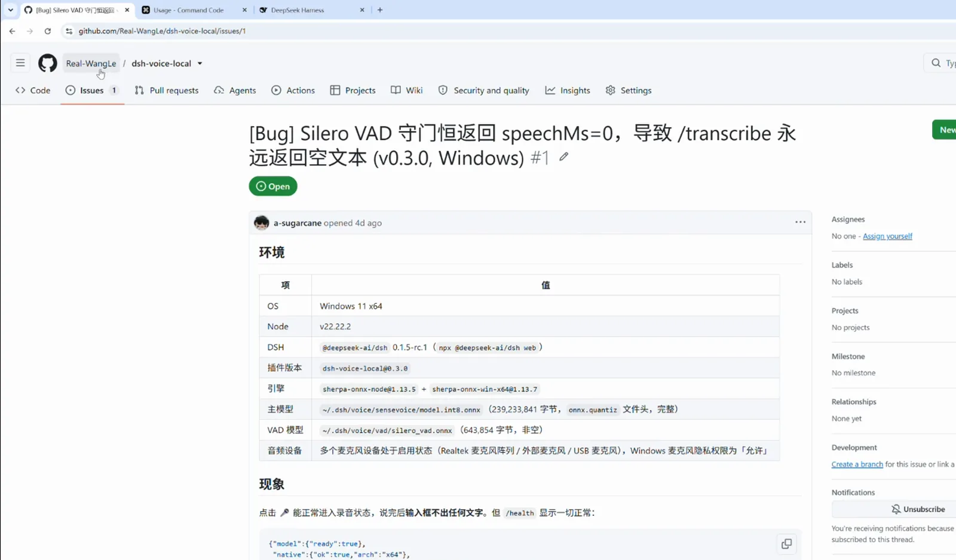Open the Development sidebar section
Viewport: 956px width, 560px height.
coord(854,447)
